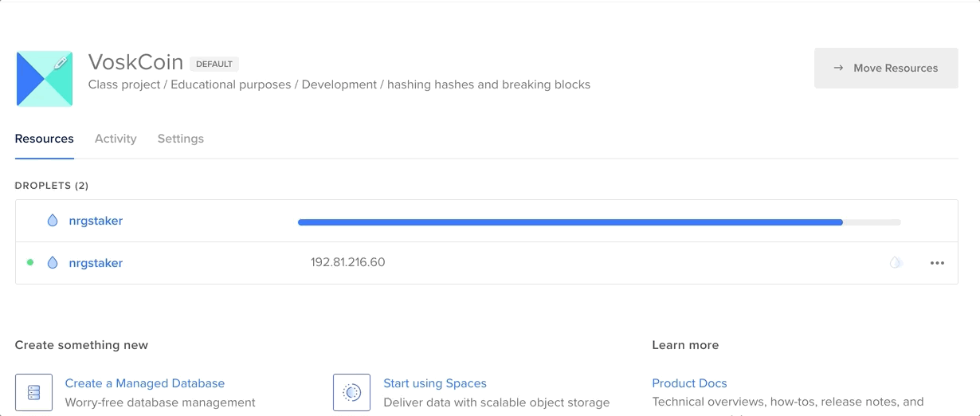Open the three-dot More menu for nrgstaker
The height and width of the screenshot is (416, 980).
point(937,263)
